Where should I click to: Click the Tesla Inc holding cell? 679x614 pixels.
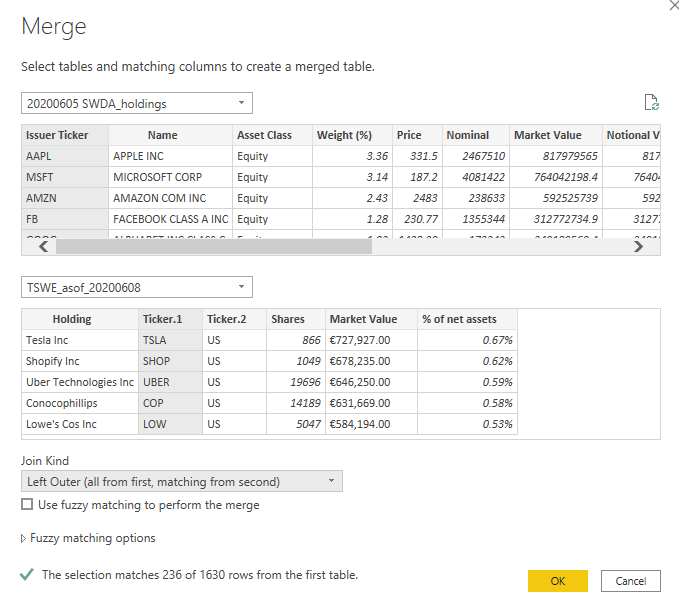(x=80, y=340)
